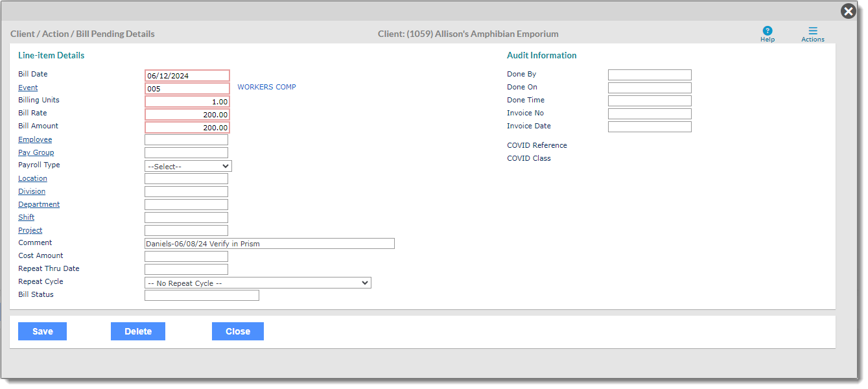
Task: Click the Invoice No field
Action: coord(650,114)
